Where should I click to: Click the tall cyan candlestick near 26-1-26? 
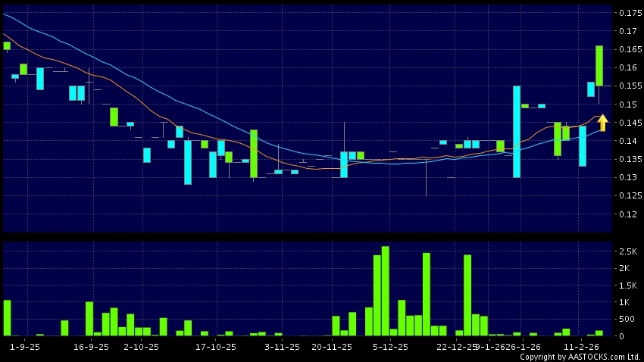coord(516,131)
